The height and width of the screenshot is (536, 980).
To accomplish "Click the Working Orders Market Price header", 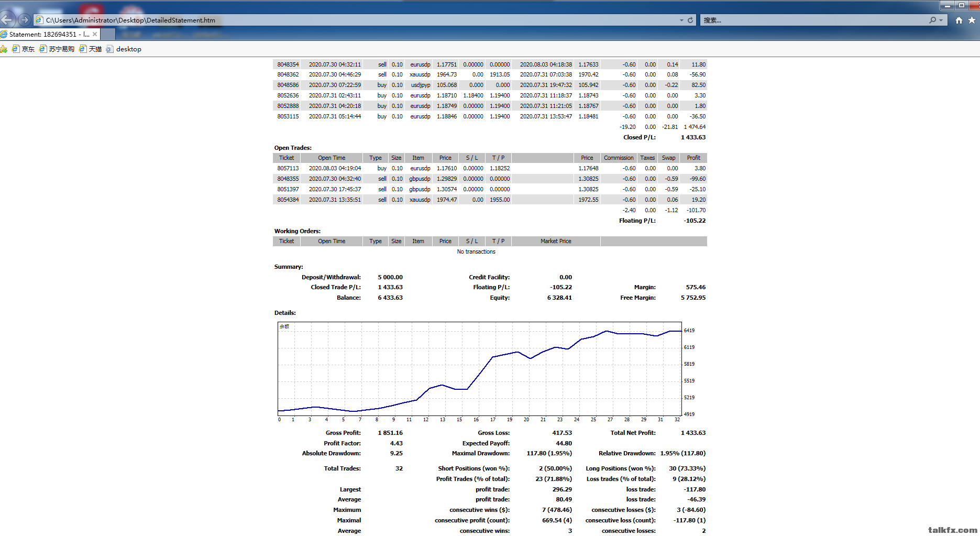I will click(x=556, y=241).
